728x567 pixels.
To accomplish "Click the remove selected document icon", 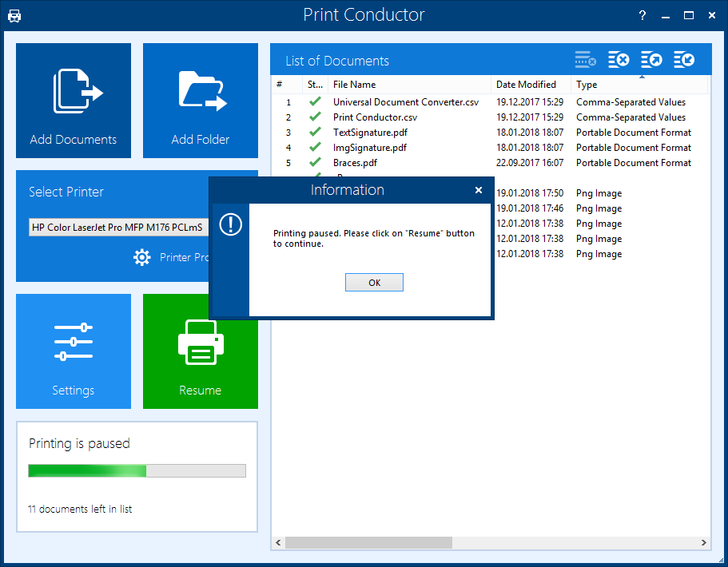I will [586, 60].
